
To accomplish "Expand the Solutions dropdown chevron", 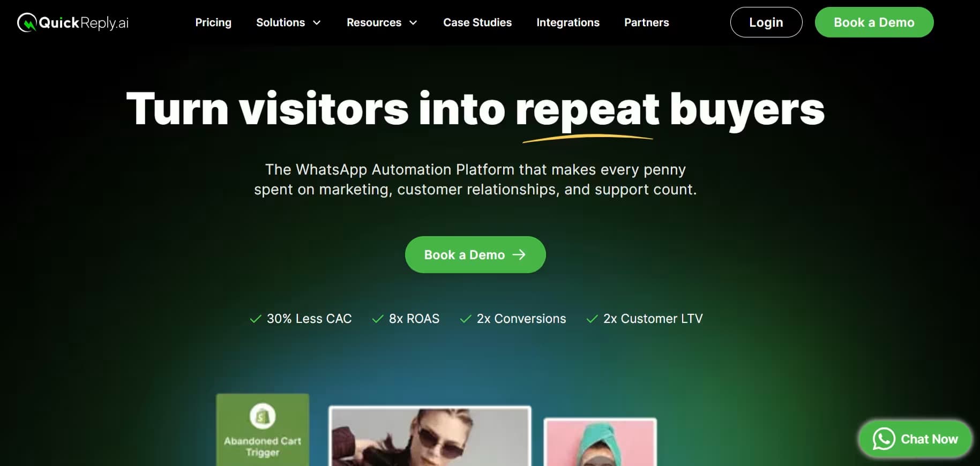I will [317, 22].
